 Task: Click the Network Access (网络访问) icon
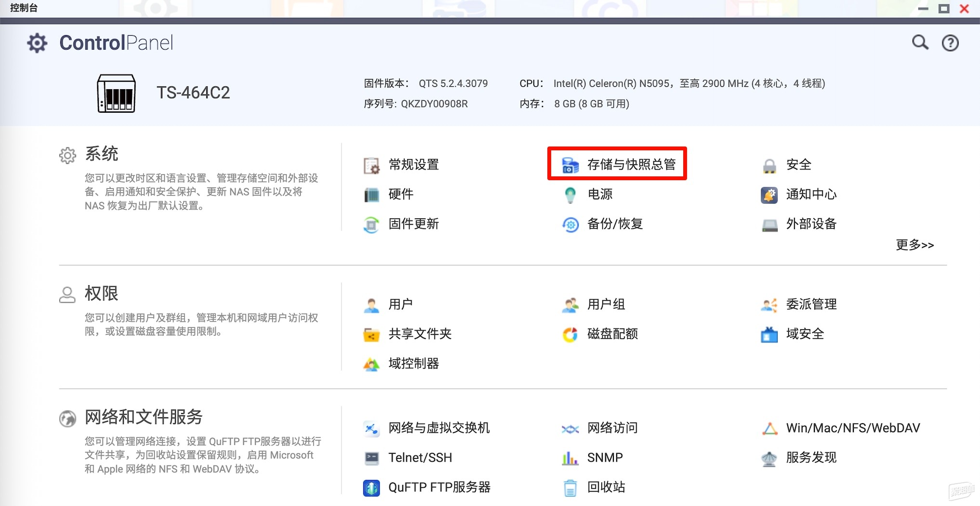point(570,429)
